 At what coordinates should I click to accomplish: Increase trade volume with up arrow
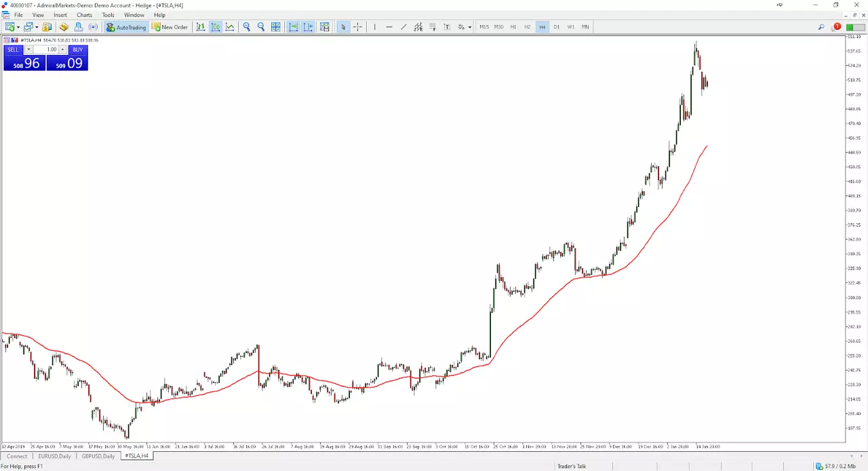point(63,50)
